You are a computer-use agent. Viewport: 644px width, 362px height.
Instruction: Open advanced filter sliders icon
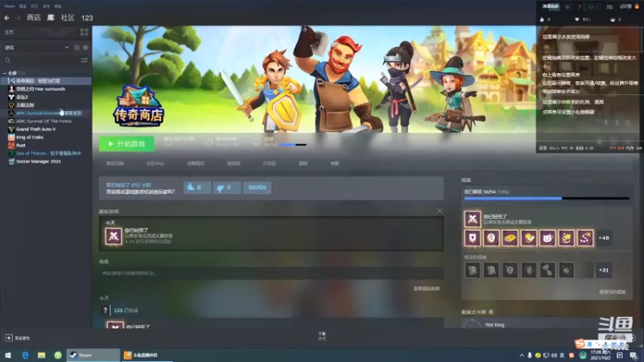click(x=85, y=60)
